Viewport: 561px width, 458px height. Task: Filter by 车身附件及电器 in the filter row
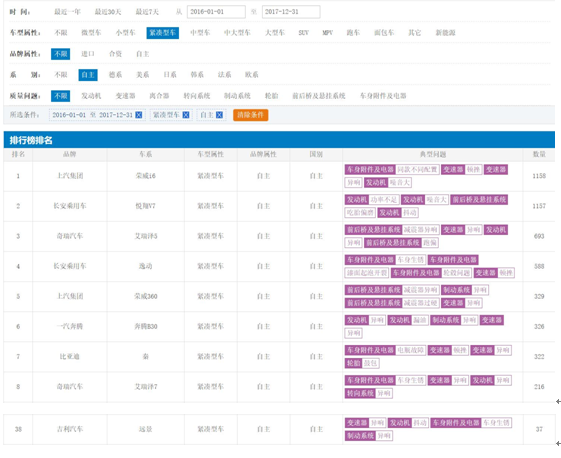pos(383,96)
